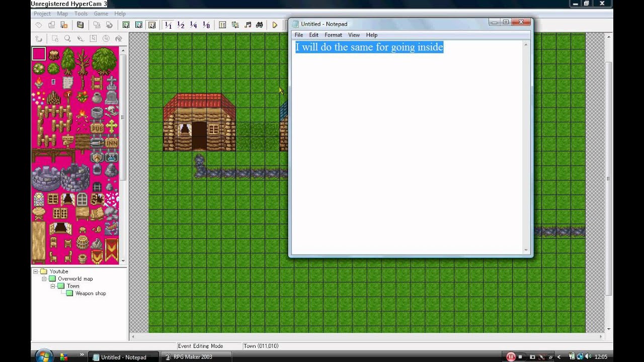
Task: Select the Town map in tree
Action: (x=68, y=286)
